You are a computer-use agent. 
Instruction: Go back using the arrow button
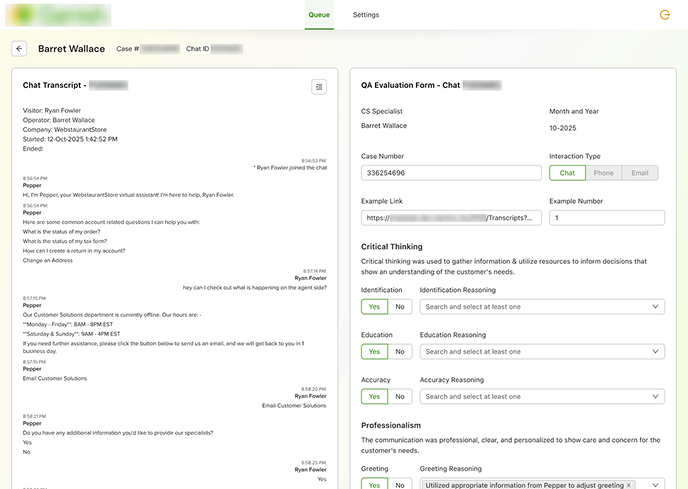(19, 49)
